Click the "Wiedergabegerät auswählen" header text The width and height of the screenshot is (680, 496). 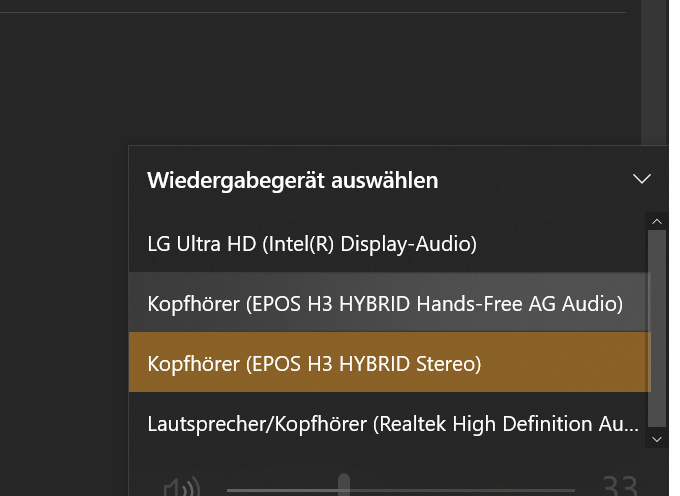292,181
